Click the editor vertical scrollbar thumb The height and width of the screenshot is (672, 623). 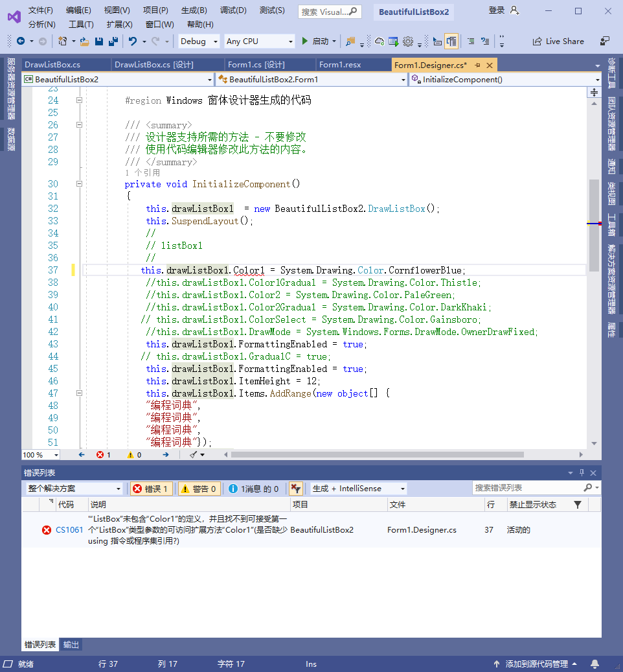point(594,226)
